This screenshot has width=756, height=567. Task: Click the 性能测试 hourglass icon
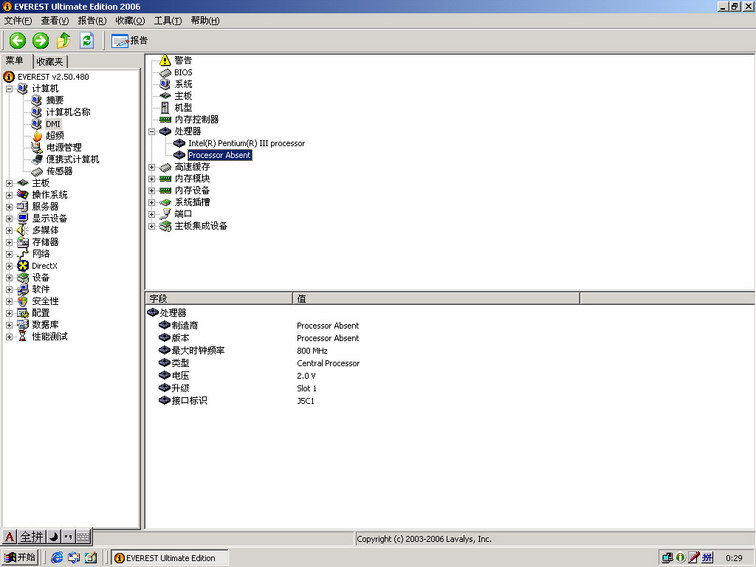pyautogui.click(x=23, y=337)
